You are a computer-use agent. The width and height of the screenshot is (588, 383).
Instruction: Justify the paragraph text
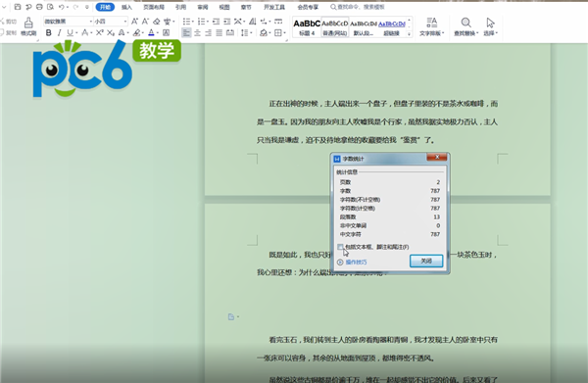point(219,33)
